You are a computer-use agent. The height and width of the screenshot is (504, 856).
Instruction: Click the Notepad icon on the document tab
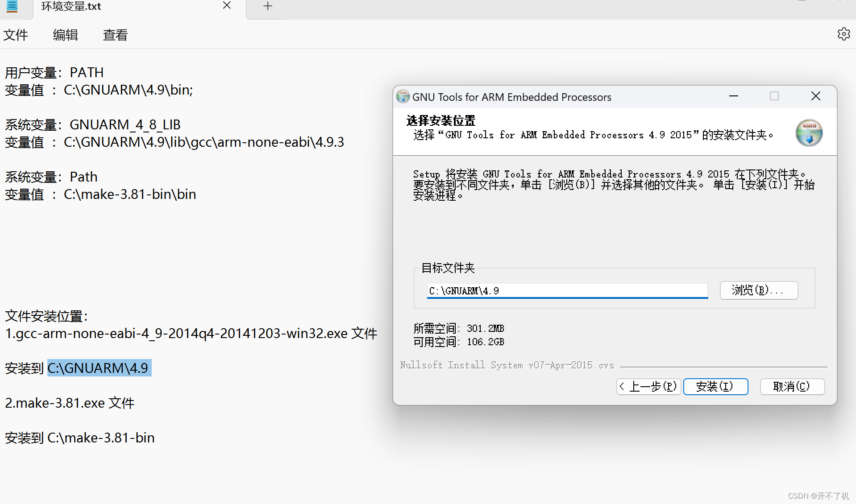[12, 7]
